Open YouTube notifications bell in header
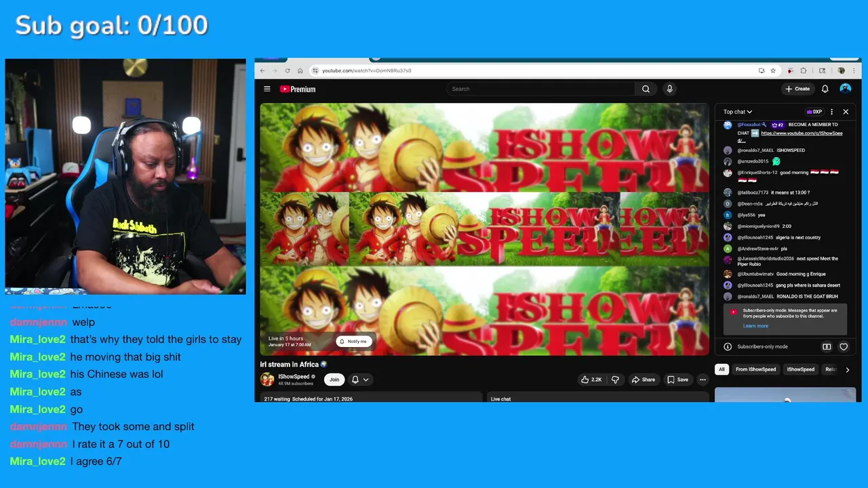Image resolution: width=868 pixels, height=488 pixels. (825, 89)
